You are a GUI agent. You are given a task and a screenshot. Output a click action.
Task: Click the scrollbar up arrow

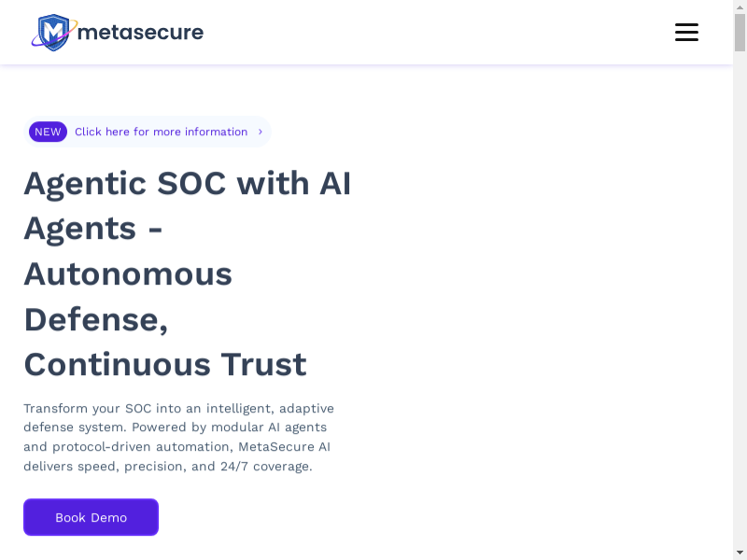[740, 7]
